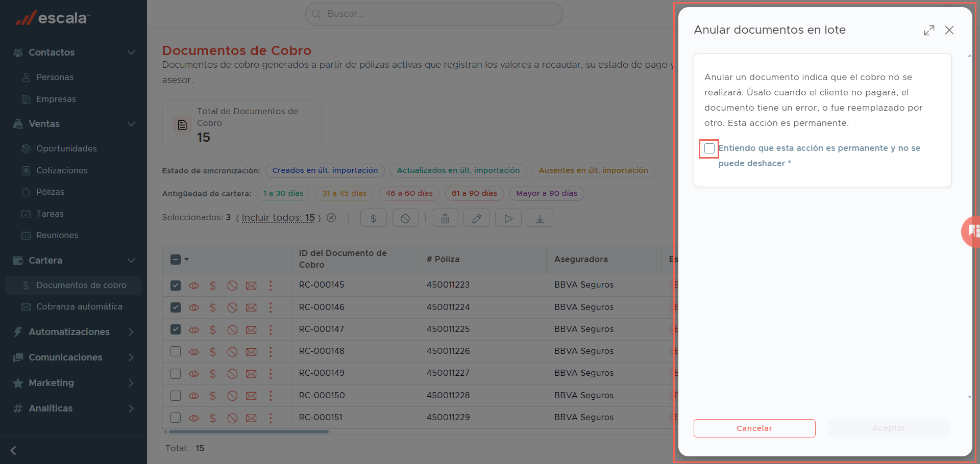Screen dimensions: 980x464
Task: Void document RC-000145
Action: pos(232,286)
